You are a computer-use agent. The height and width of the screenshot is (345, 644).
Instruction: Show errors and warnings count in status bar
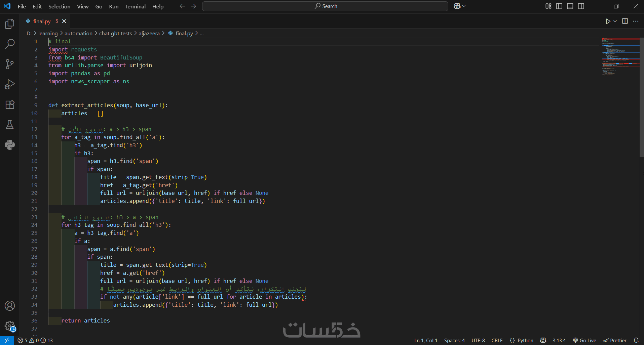pos(35,340)
